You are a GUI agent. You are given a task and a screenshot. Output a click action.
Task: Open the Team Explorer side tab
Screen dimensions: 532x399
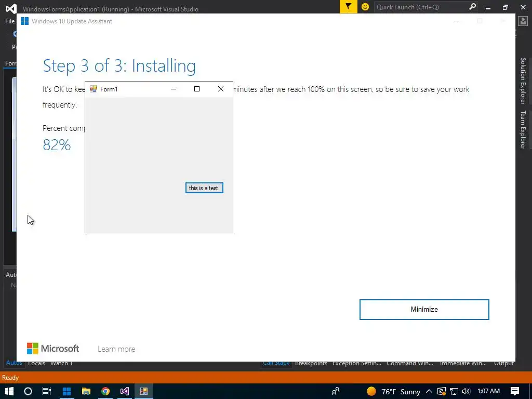point(523,129)
